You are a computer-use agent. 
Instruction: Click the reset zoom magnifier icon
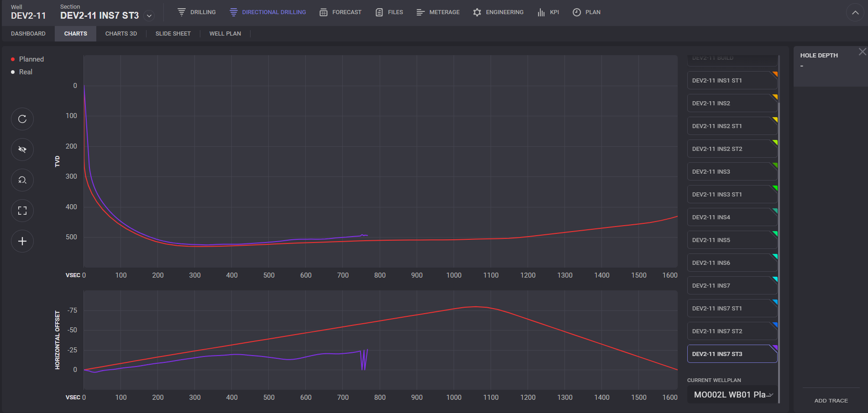tap(22, 180)
